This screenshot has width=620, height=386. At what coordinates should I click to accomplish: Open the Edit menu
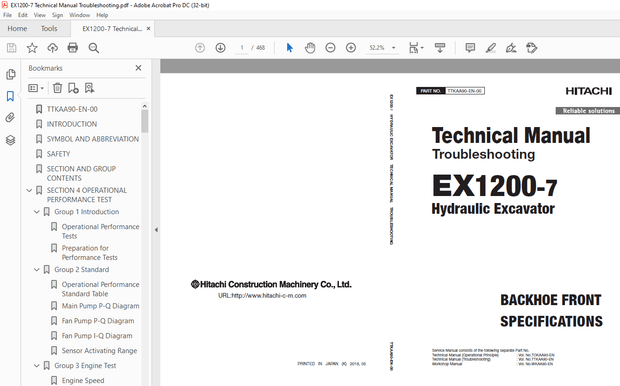23,15
